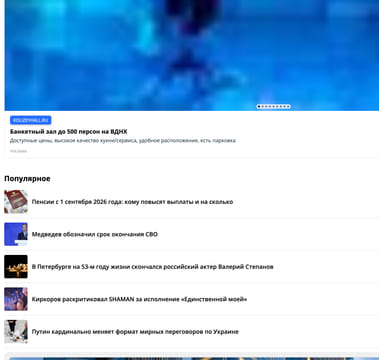This screenshot has height=360, width=379.
Task: Open 'Медведев обозначил срок окончания СВО' headline
Action: (x=95, y=234)
